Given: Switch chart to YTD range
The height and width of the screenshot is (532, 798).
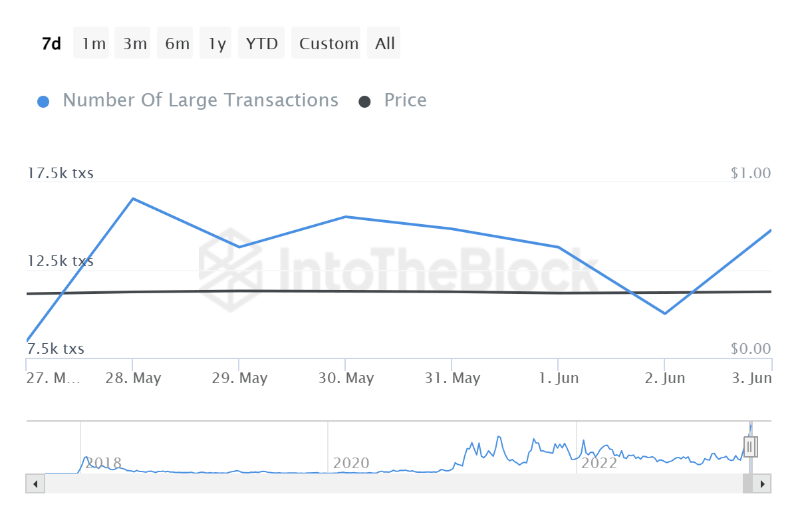Looking at the screenshot, I should click(261, 44).
